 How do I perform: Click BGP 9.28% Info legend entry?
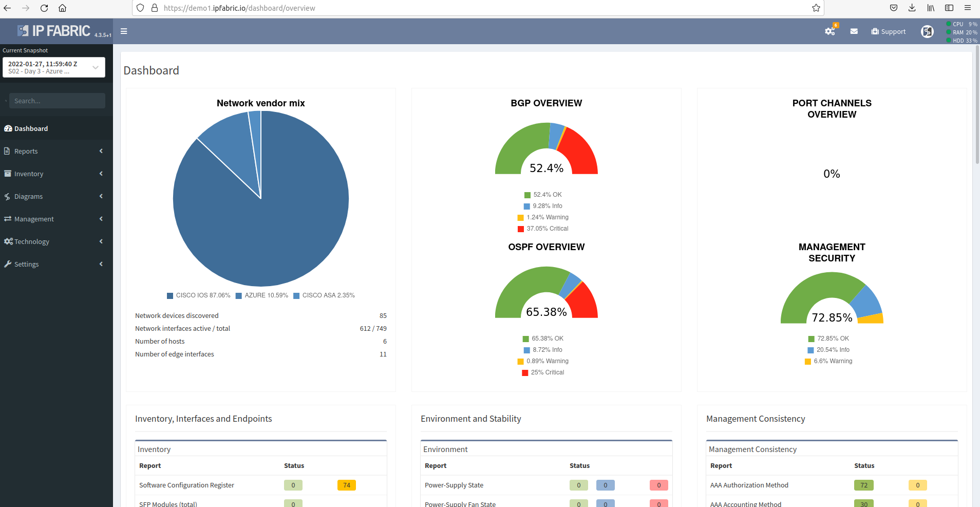pyautogui.click(x=543, y=206)
